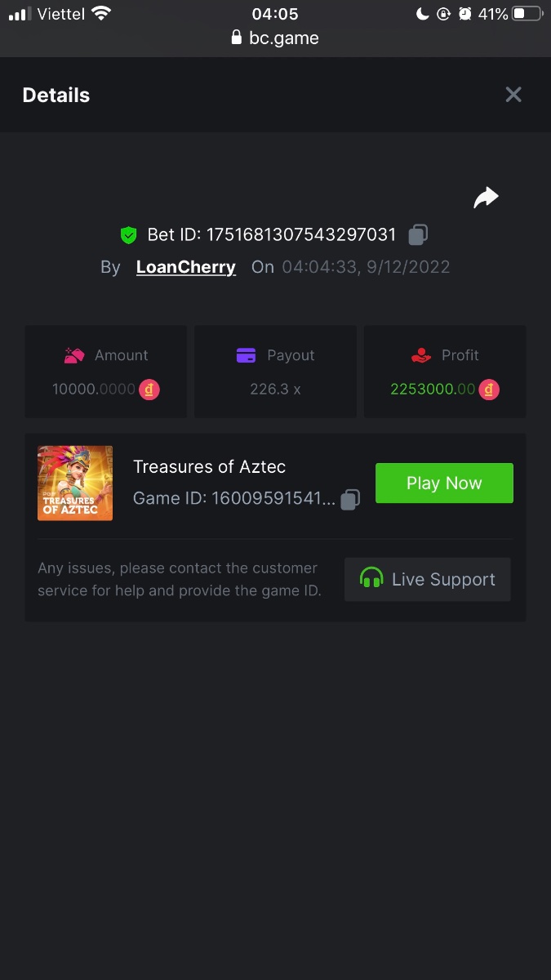Tap the Details header title
Viewport: 551px width, 980px height.
click(56, 96)
